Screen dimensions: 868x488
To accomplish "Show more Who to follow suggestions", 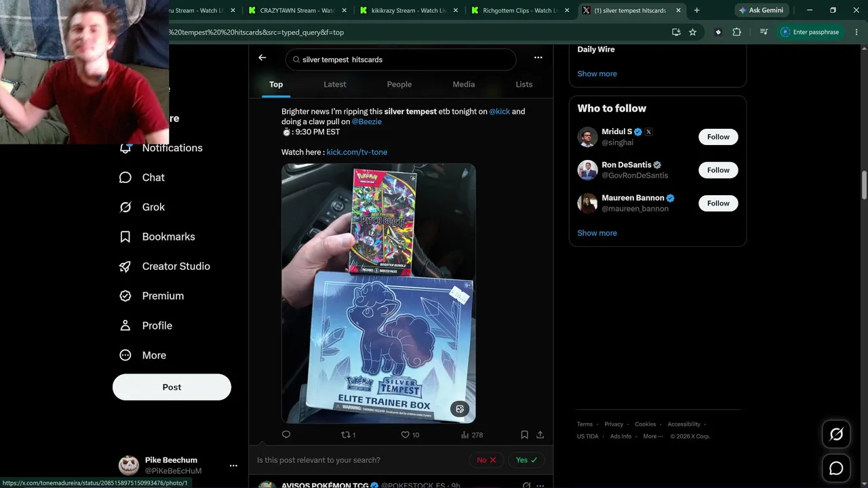I will (x=597, y=233).
